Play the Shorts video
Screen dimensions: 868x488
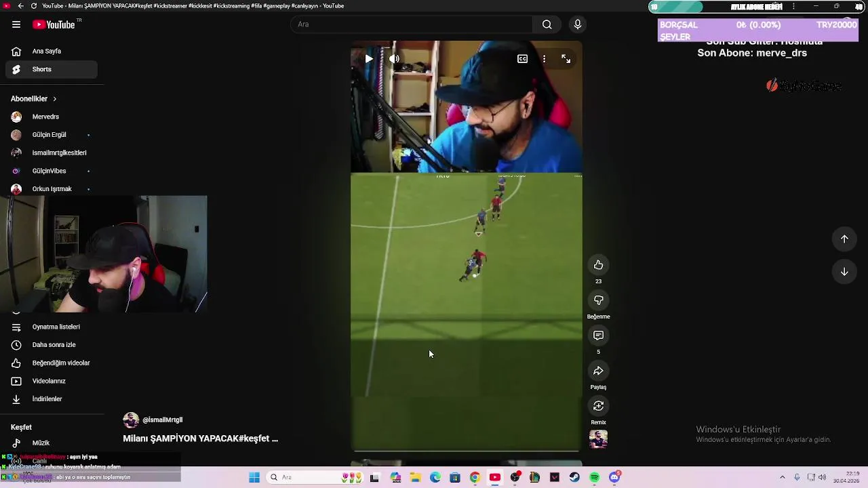pyautogui.click(x=368, y=59)
